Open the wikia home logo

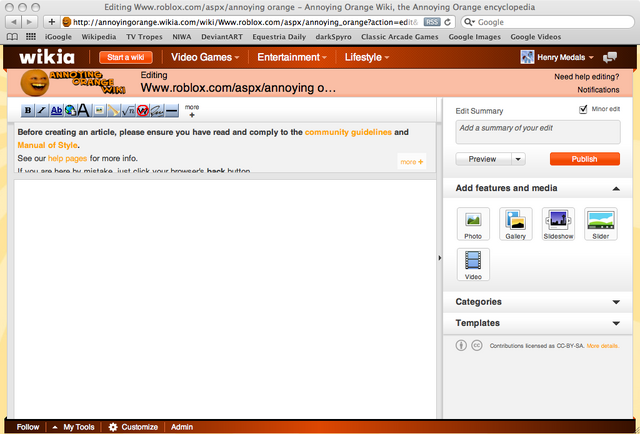pos(47,57)
